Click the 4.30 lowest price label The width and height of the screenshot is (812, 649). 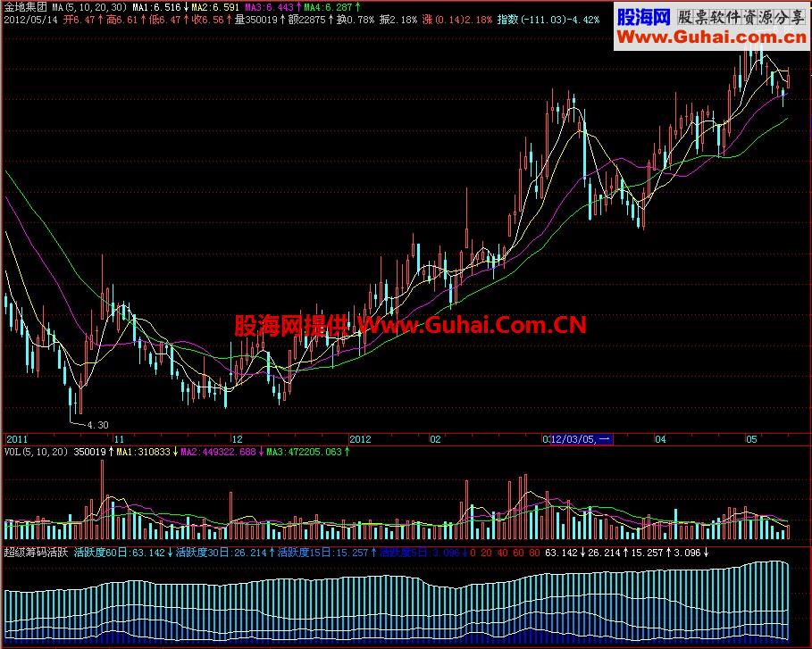tap(98, 425)
